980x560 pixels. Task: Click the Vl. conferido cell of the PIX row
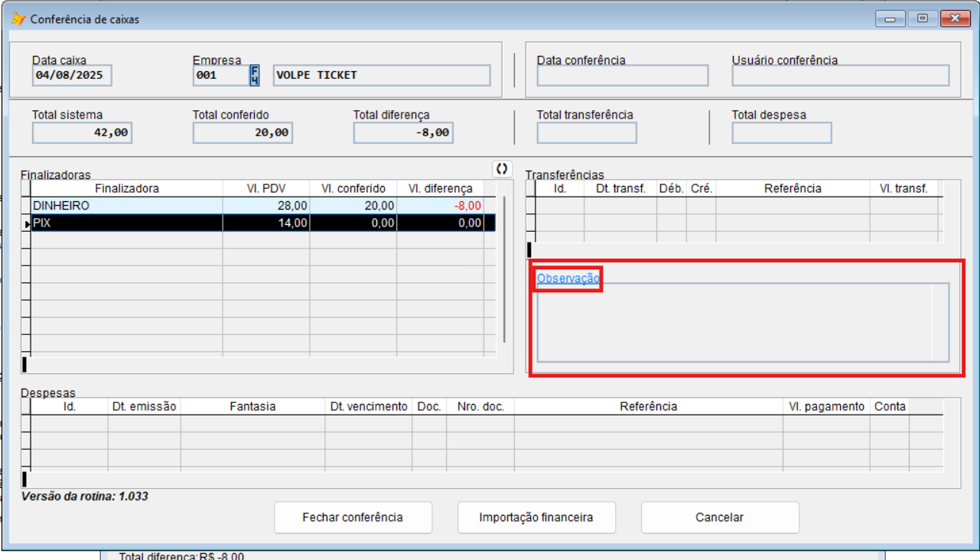(353, 223)
